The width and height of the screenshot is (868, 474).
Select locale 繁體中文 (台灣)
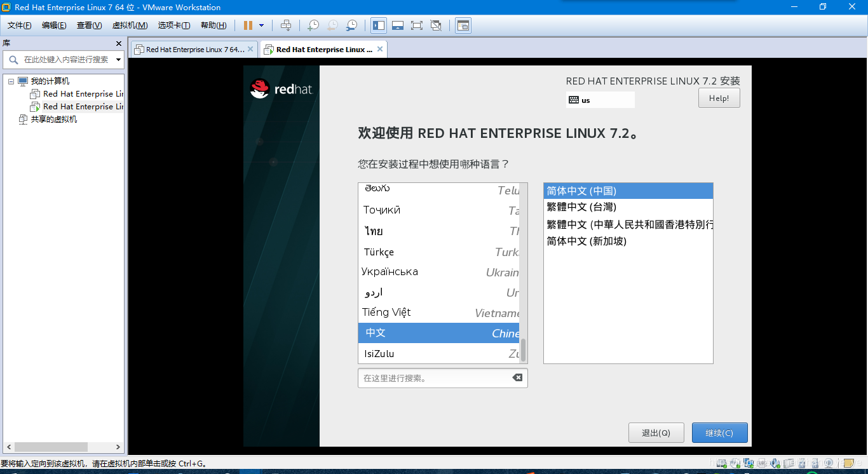point(628,207)
